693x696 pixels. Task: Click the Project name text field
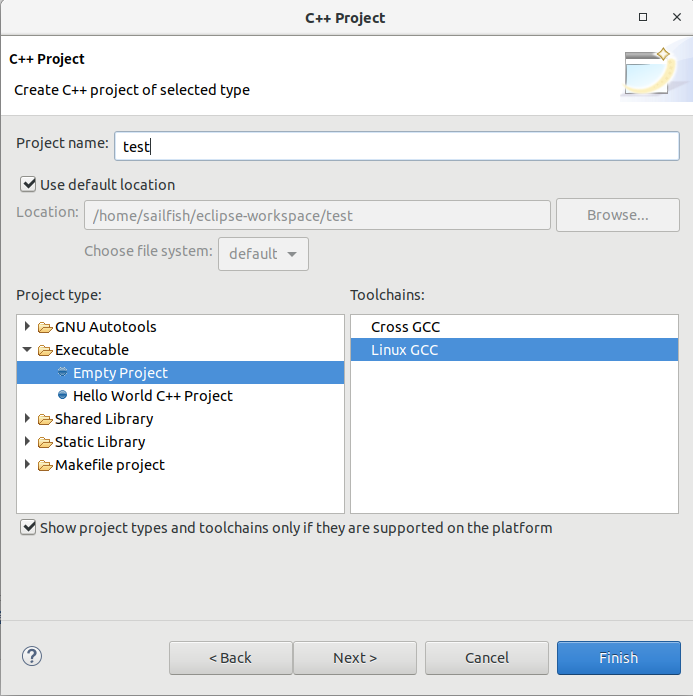tap(397, 146)
